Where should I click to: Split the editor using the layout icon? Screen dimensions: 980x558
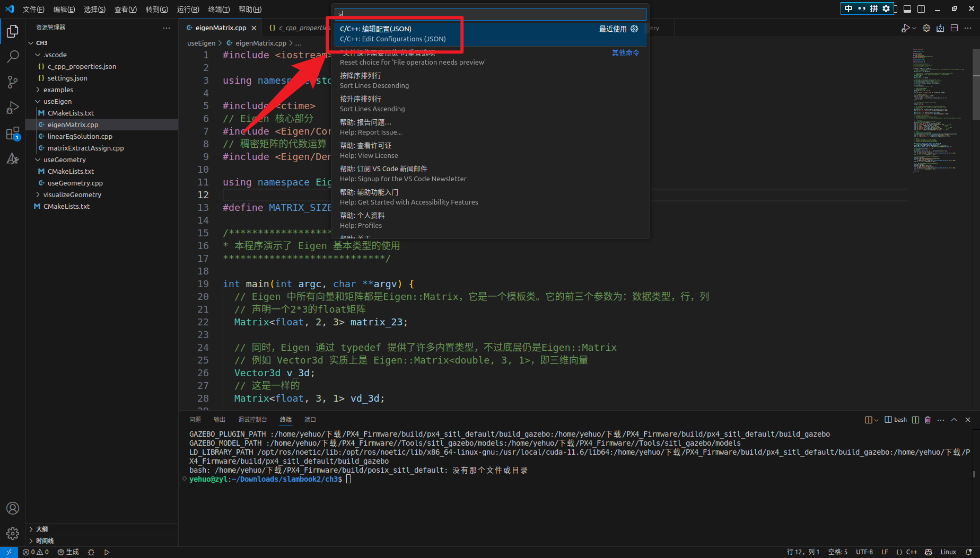click(x=954, y=28)
